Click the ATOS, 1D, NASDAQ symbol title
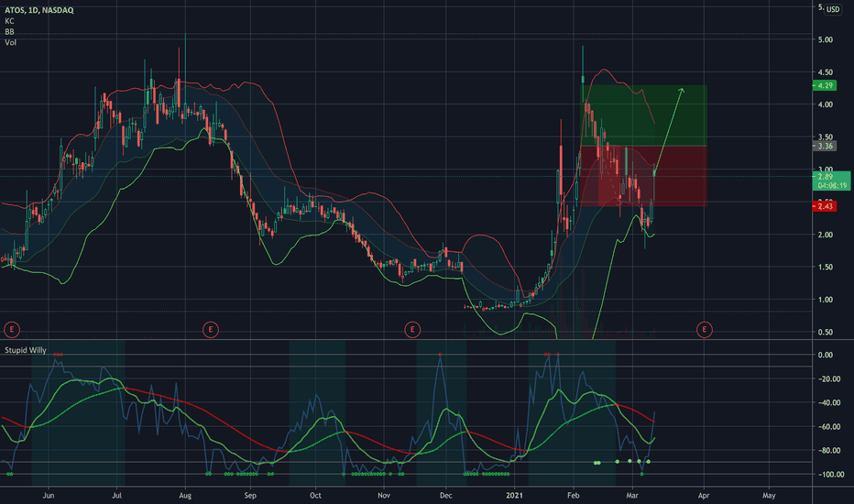This screenshot has width=854, height=504. click(x=39, y=10)
